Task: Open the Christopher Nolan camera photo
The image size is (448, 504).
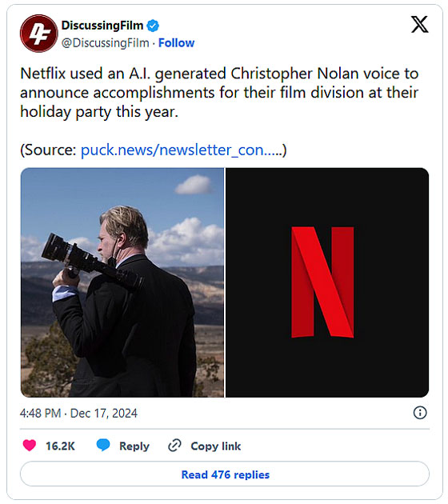Action: coord(122,282)
